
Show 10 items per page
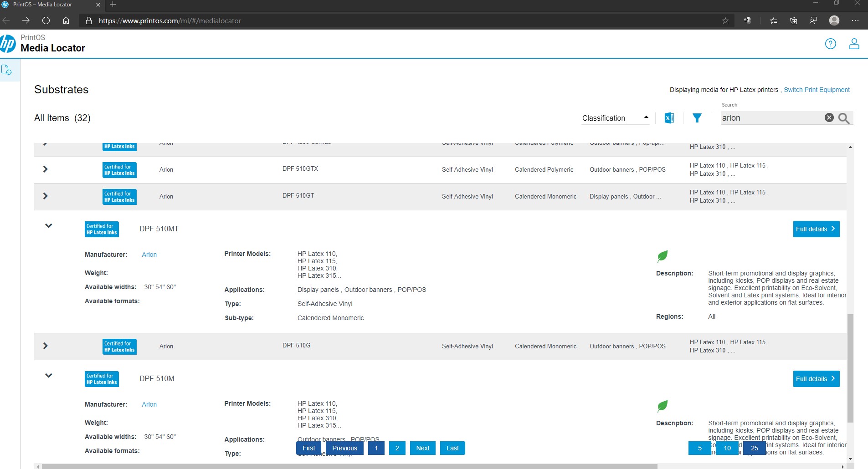point(727,448)
